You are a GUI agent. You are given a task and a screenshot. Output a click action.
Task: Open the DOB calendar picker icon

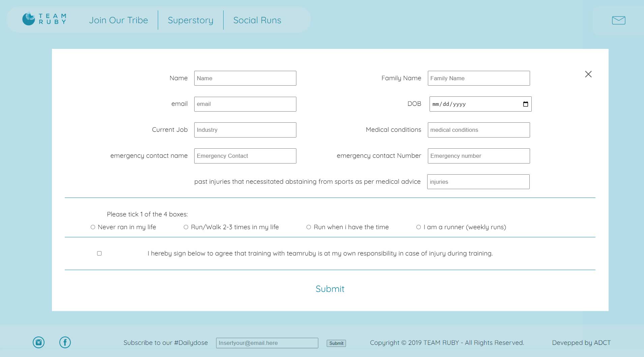coord(525,104)
